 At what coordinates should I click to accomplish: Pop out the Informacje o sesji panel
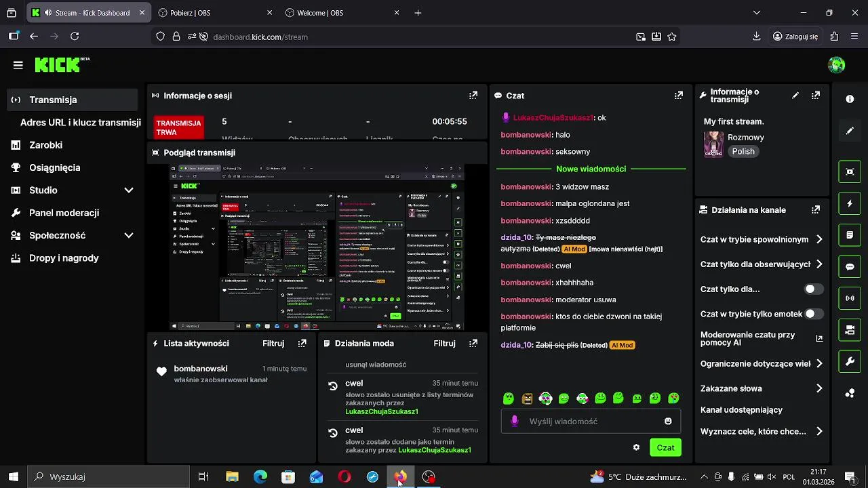pyautogui.click(x=473, y=96)
